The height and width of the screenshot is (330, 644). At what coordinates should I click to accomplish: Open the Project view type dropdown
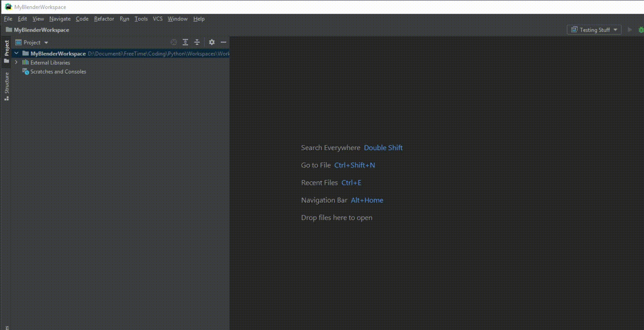32,42
